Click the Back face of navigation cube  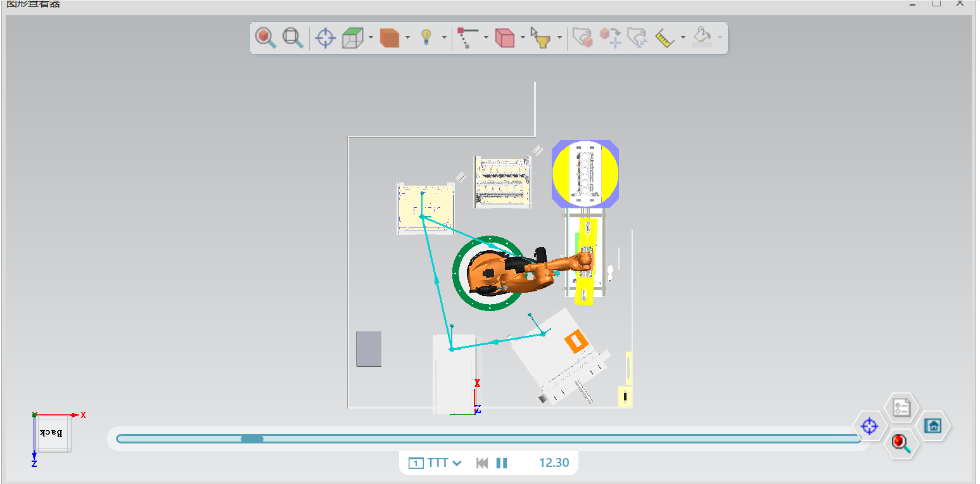pyautogui.click(x=52, y=433)
